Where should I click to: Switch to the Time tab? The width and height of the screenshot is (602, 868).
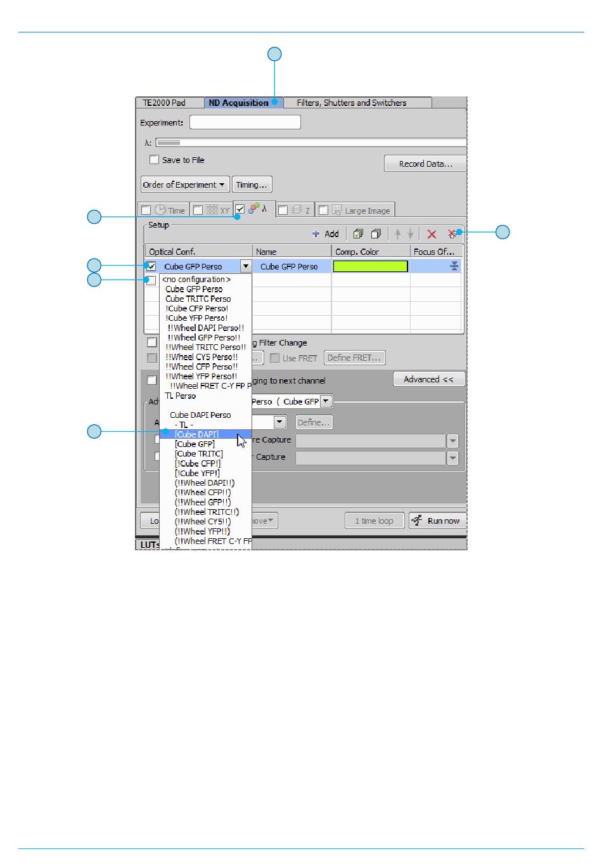[x=163, y=211]
